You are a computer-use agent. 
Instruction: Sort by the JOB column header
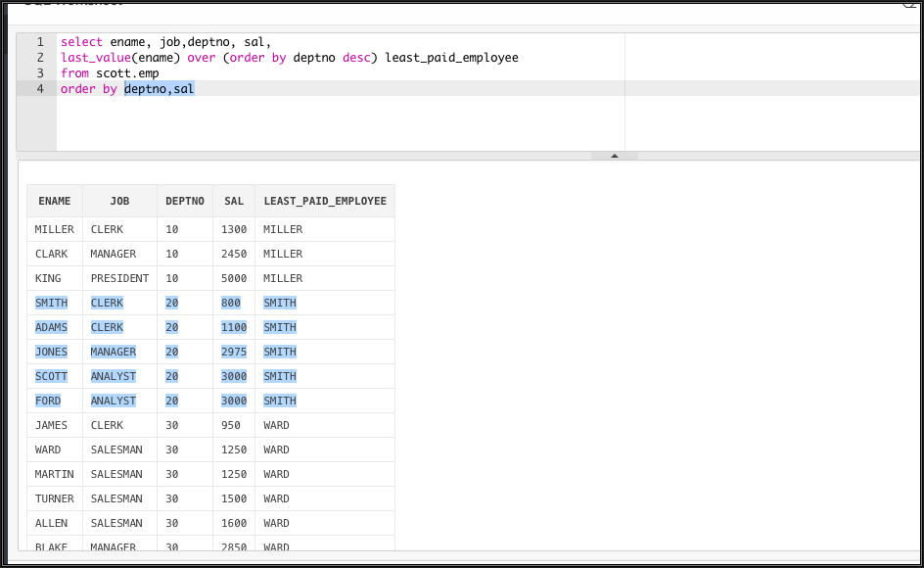[x=119, y=201]
